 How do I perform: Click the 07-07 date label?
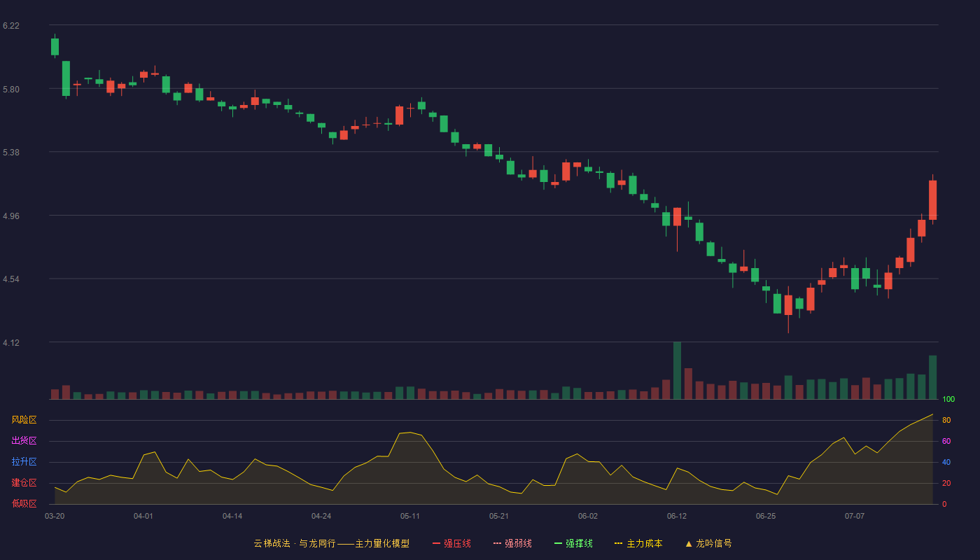point(855,516)
